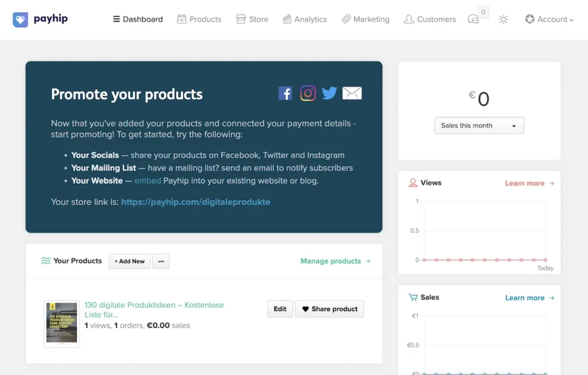Image resolution: width=588 pixels, height=375 pixels.
Task: Select the Twitter icon
Action: 330,93
